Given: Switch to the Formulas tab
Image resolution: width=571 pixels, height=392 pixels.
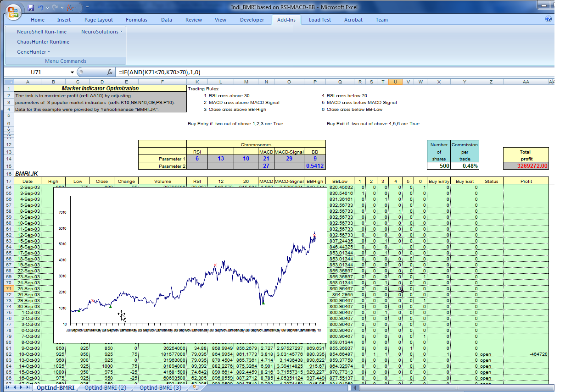Looking at the screenshot, I should (x=136, y=20).
